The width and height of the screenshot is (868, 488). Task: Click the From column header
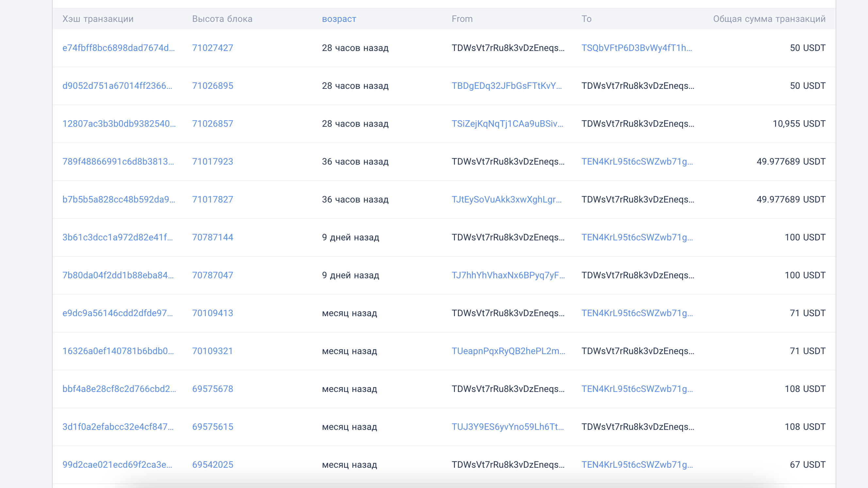462,19
